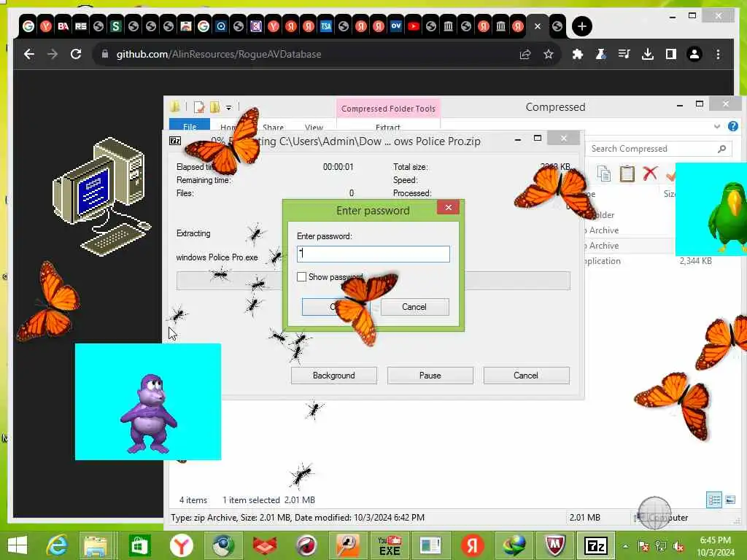Screen dimensions: 747x560
Task: Click the 7z taskbar icon
Action: pyautogui.click(x=596, y=545)
